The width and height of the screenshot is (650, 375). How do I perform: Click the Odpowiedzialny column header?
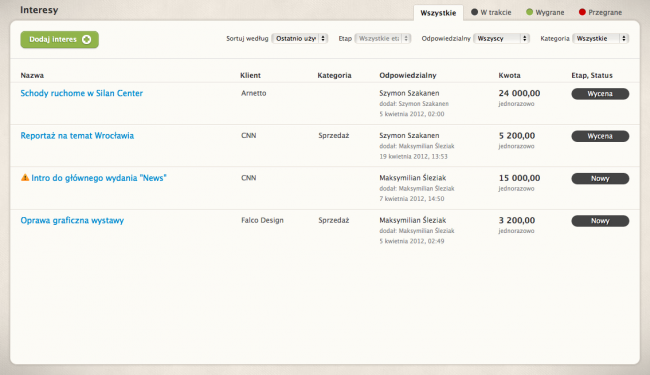(x=408, y=75)
